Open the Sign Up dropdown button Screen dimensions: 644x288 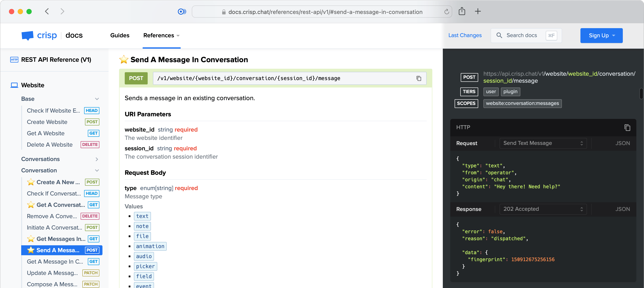point(601,36)
